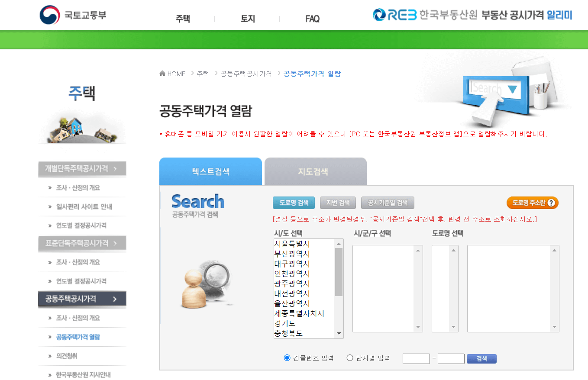Select the 건물번호 입력 radio button
Screen dimensions: 588x380
pyautogui.click(x=286, y=357)
